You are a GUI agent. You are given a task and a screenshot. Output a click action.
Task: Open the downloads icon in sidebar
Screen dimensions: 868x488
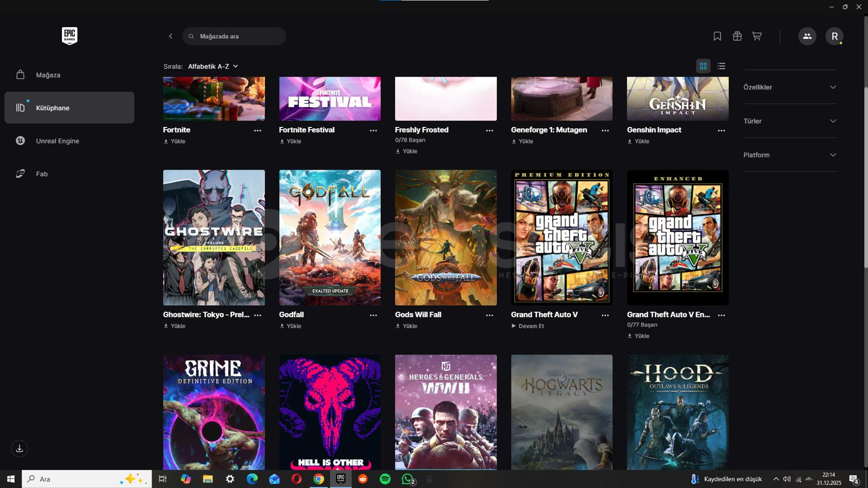20,448
